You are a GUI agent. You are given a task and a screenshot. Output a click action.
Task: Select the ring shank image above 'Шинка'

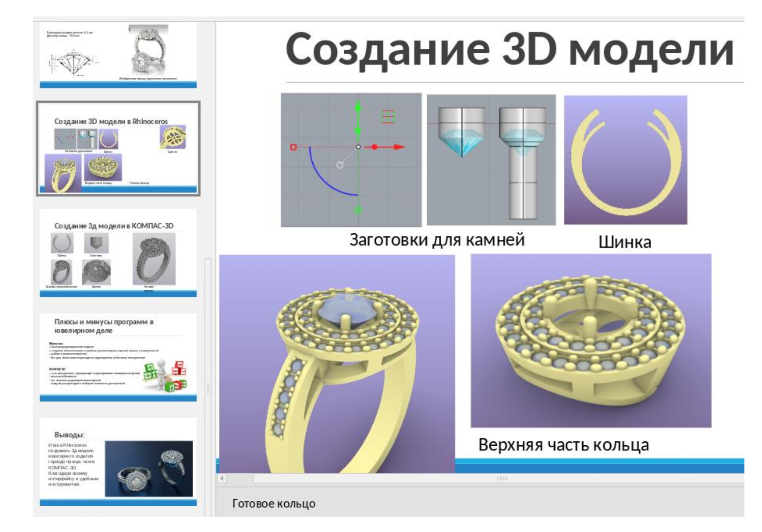coord(625,160)
